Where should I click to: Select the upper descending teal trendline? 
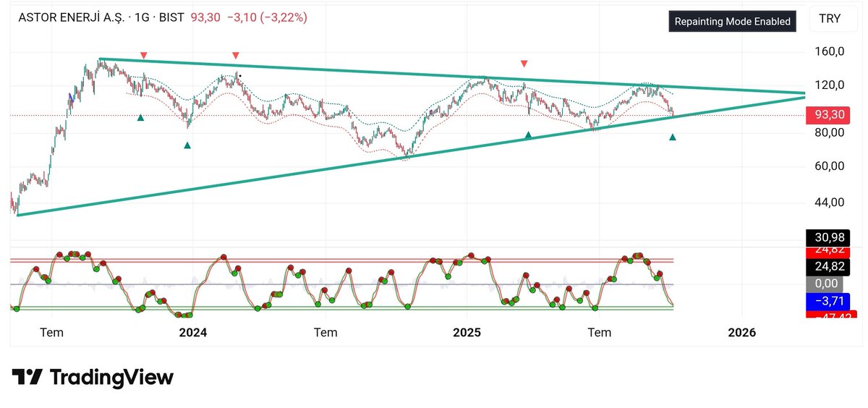(452, 76)
